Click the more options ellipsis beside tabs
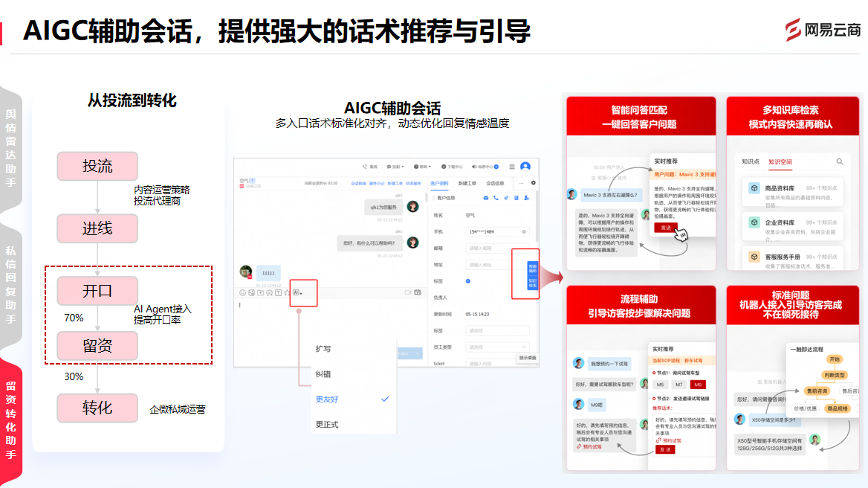Screen dimensions: 868x488 (x=522, y=183)
